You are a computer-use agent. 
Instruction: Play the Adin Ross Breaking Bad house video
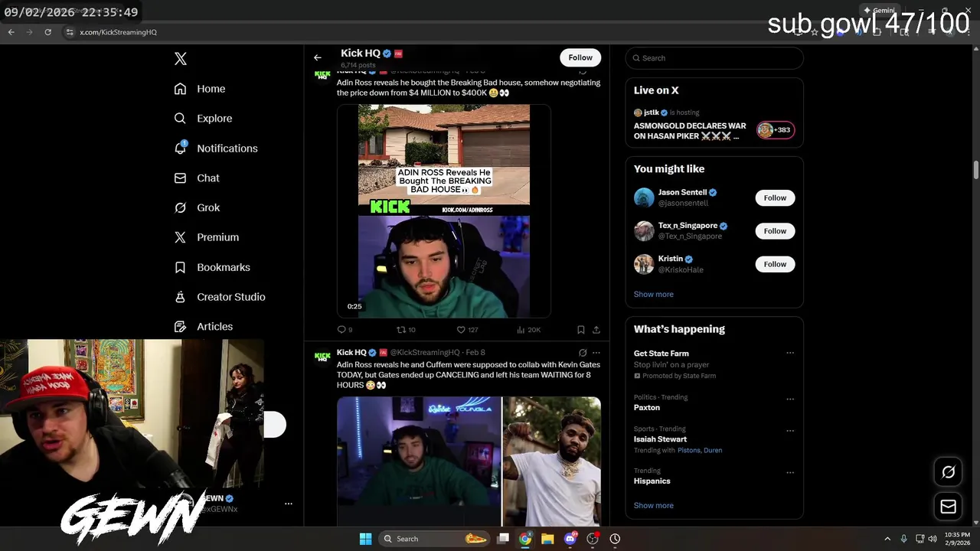tap(444, 211)
